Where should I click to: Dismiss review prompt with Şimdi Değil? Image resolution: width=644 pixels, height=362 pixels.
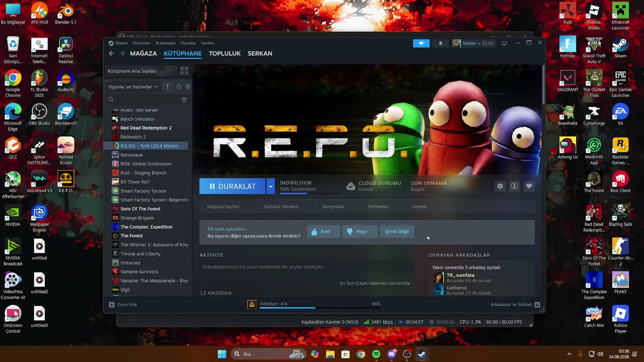pyautogui.click(x=397, y=232)
